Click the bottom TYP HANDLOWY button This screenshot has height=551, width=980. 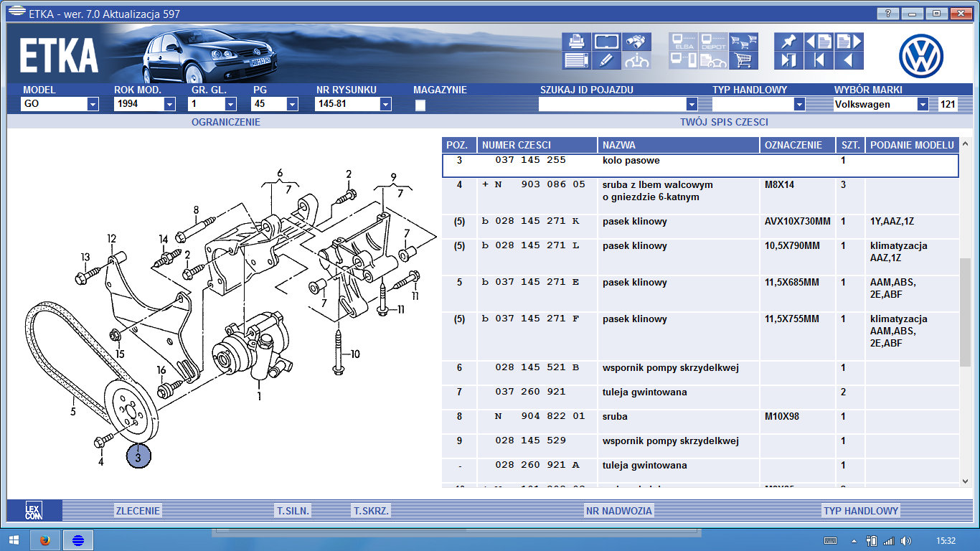(x=861, y=511)
